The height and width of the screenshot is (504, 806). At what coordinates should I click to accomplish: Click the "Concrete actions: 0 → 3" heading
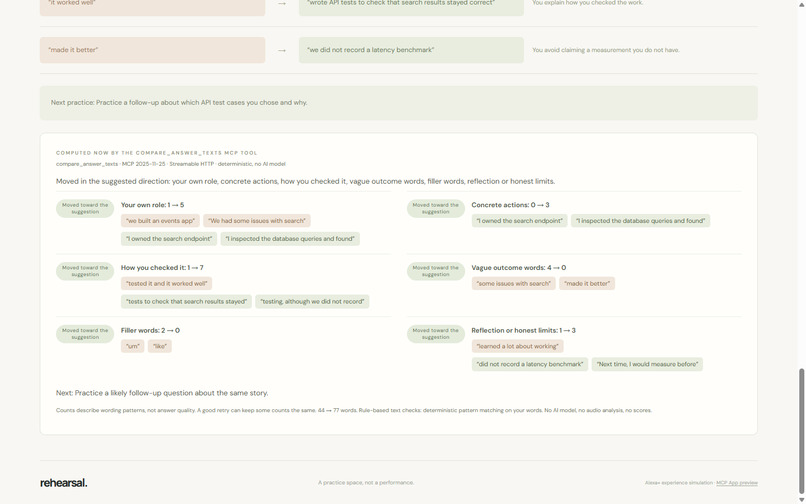[510, 205]
